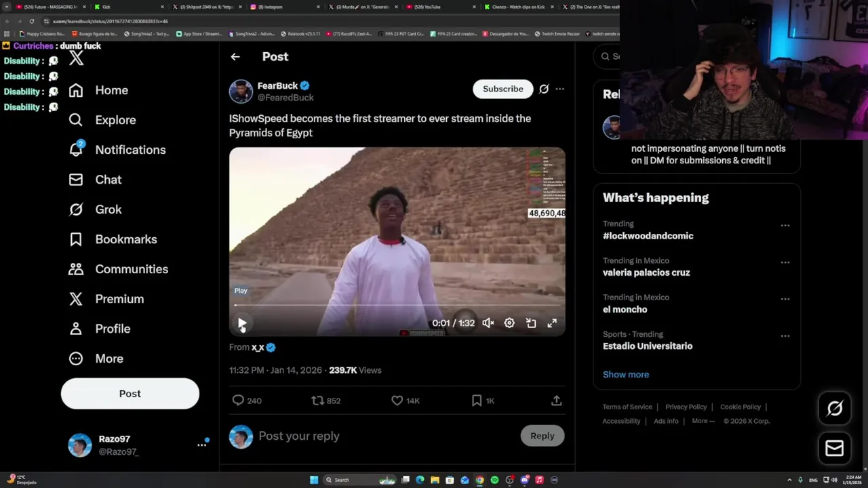Image resolution: width=868 pixels, height=488 pixels.
Task: Click Show more under trends
Action: [626, 374]
